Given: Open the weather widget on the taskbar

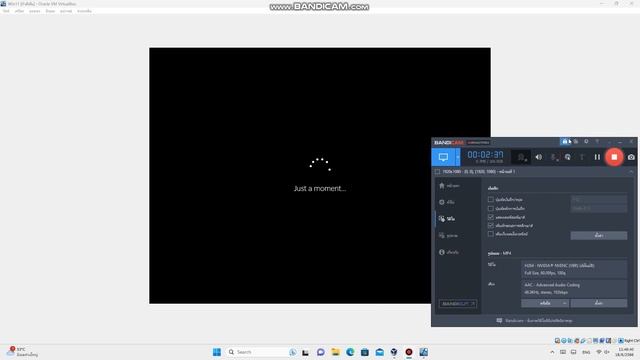Looking at the screenshot, I should [x=22, y=352].
